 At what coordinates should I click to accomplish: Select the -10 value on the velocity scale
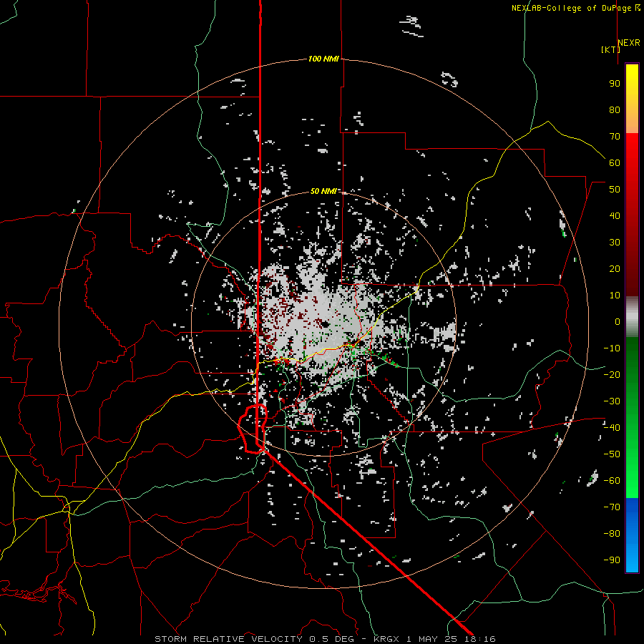[x=612, y=348]
